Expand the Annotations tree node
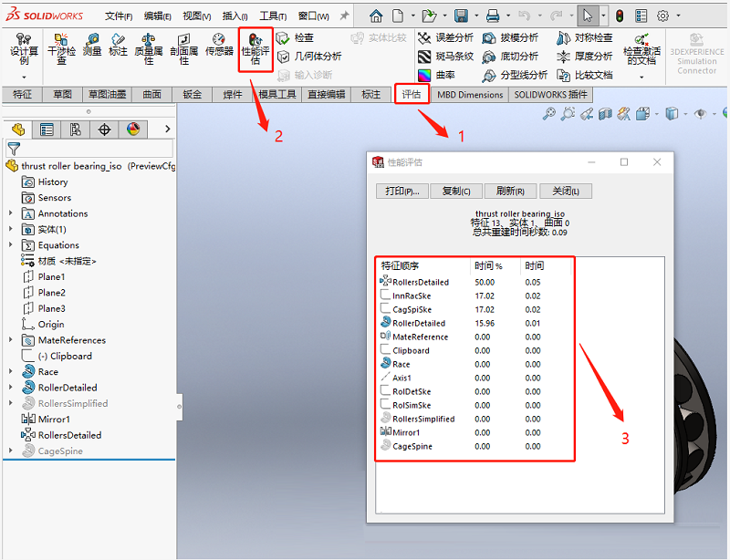 [10, 213]
